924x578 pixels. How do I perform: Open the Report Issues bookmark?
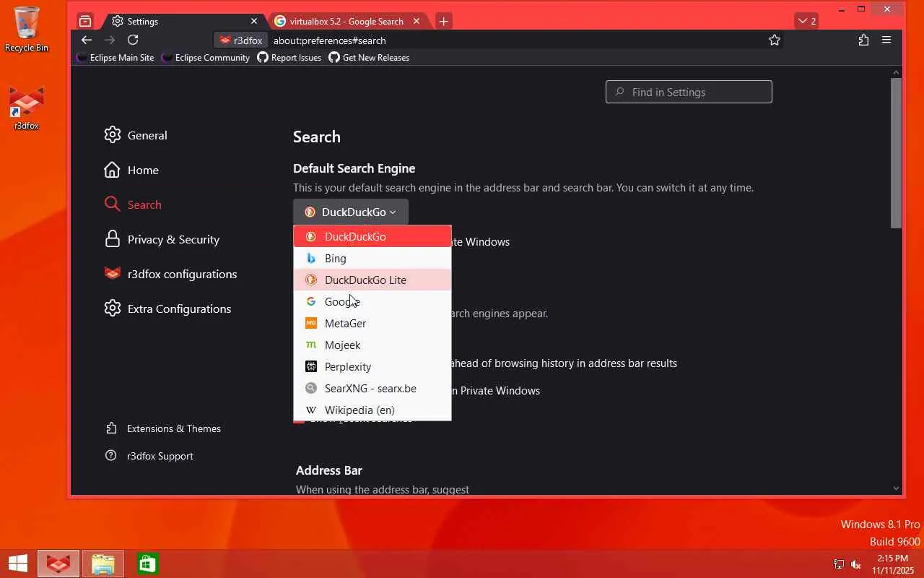click(x=289, y=58)
